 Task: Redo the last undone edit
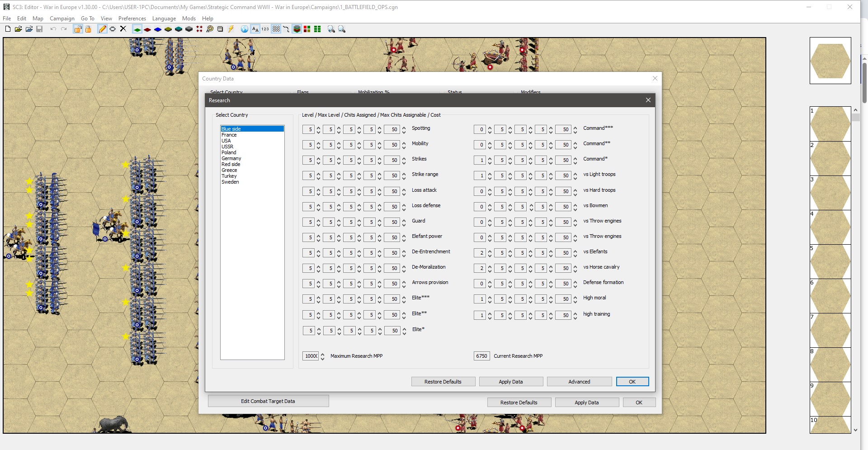[x=64, y=29]
